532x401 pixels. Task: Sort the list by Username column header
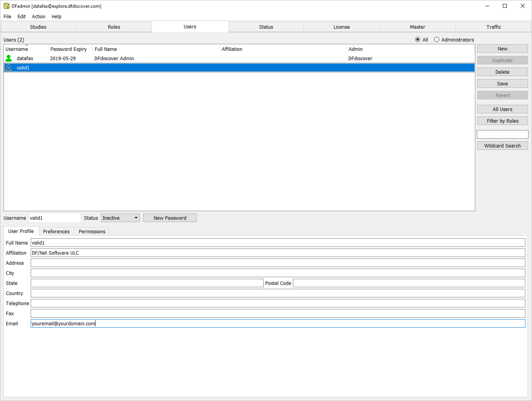coord(26,49)
